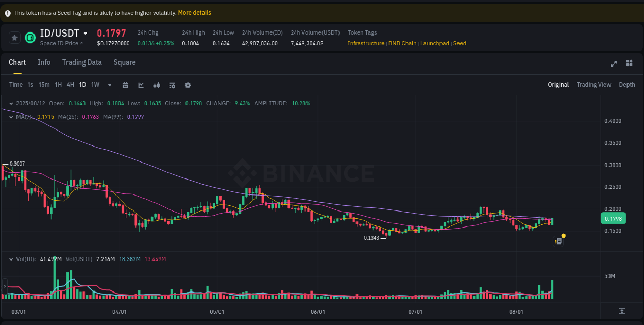The width and height of the screenshot is (644, 325).
Task: Collapse the MA indicator row
Action: pos(10,117)
